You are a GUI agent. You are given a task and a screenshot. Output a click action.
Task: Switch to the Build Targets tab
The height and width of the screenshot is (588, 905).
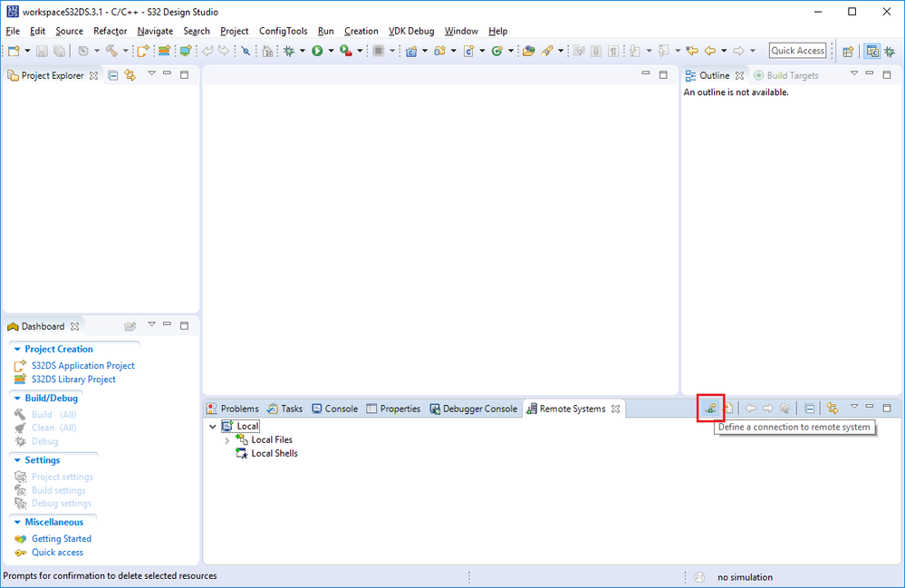click(x=786, y=75)
